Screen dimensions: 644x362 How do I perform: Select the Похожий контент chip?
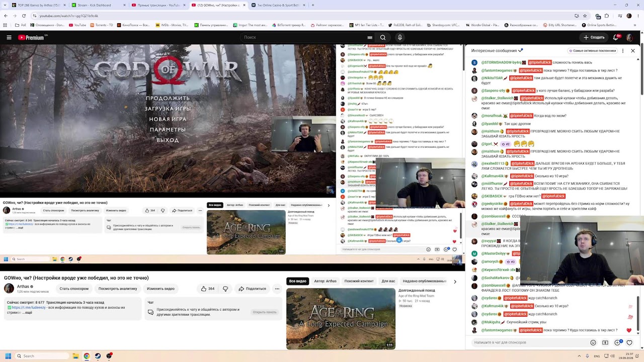coord(359,281)
